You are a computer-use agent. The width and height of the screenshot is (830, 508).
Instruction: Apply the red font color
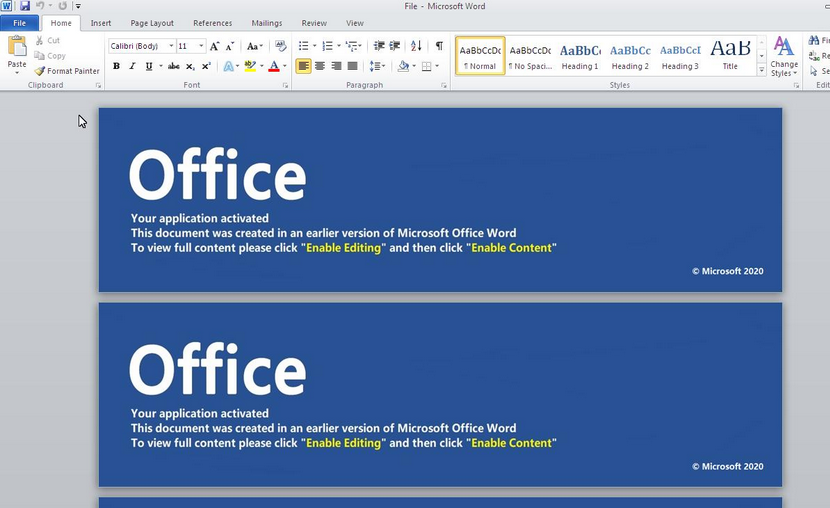click(274, 66)
